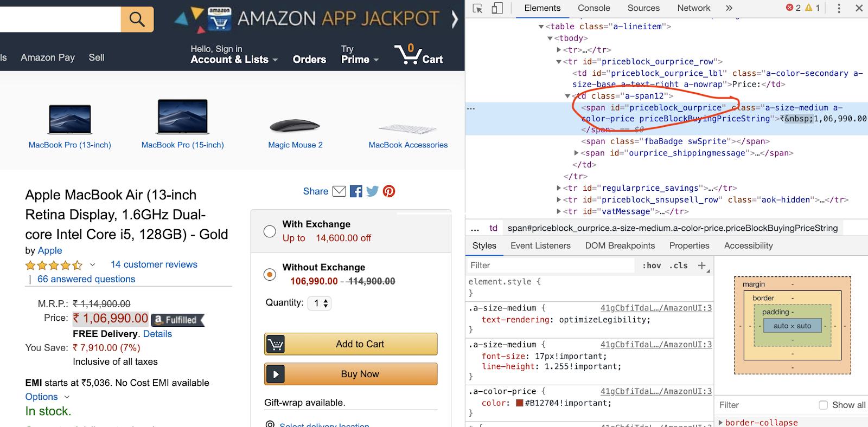Expand EMI Options chevron

pos(67,397)
